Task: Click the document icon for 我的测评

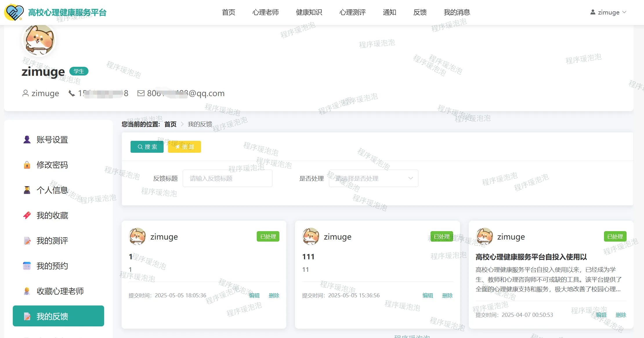Action: click(27, 241)
